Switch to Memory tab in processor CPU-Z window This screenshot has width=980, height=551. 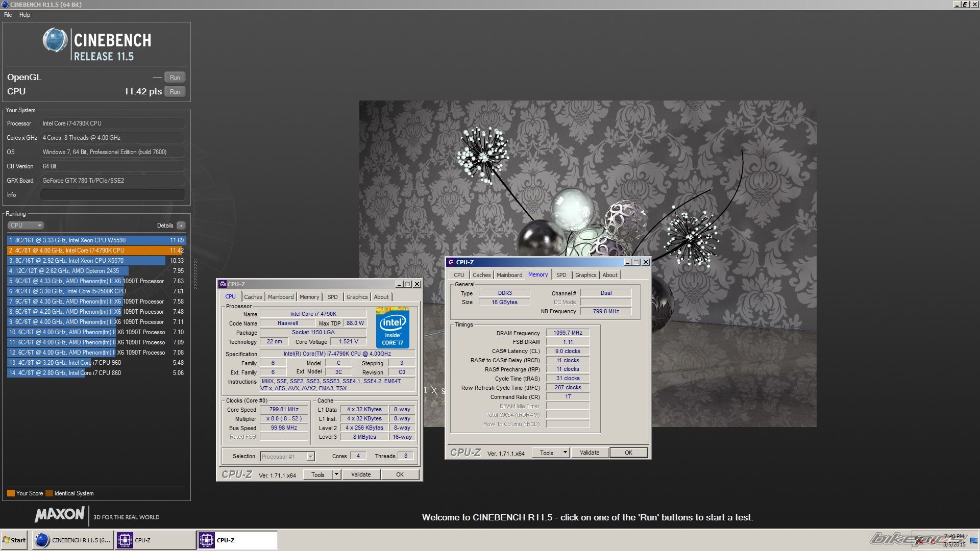pos(309,297)
